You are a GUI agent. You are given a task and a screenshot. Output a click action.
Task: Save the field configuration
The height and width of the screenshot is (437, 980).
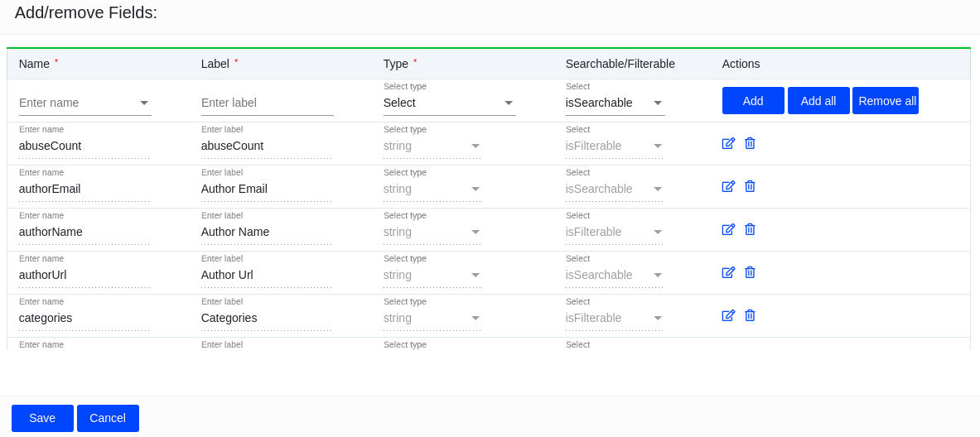tap(42, 418)
